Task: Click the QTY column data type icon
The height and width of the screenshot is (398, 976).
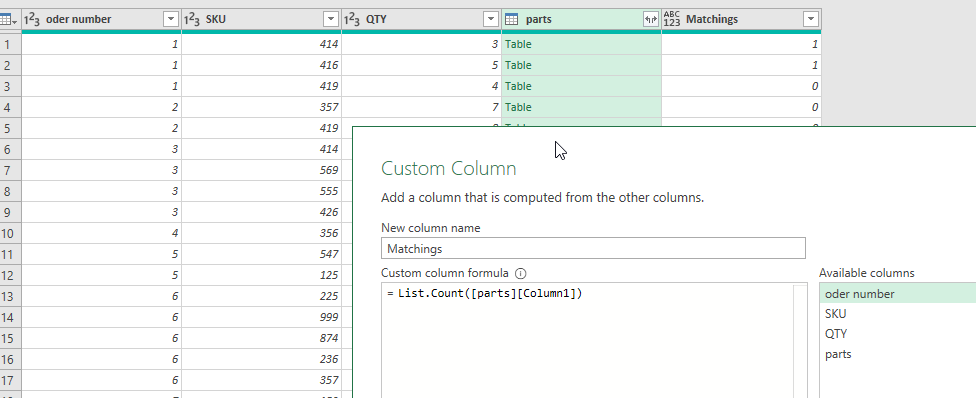Action: click(352, 19)
